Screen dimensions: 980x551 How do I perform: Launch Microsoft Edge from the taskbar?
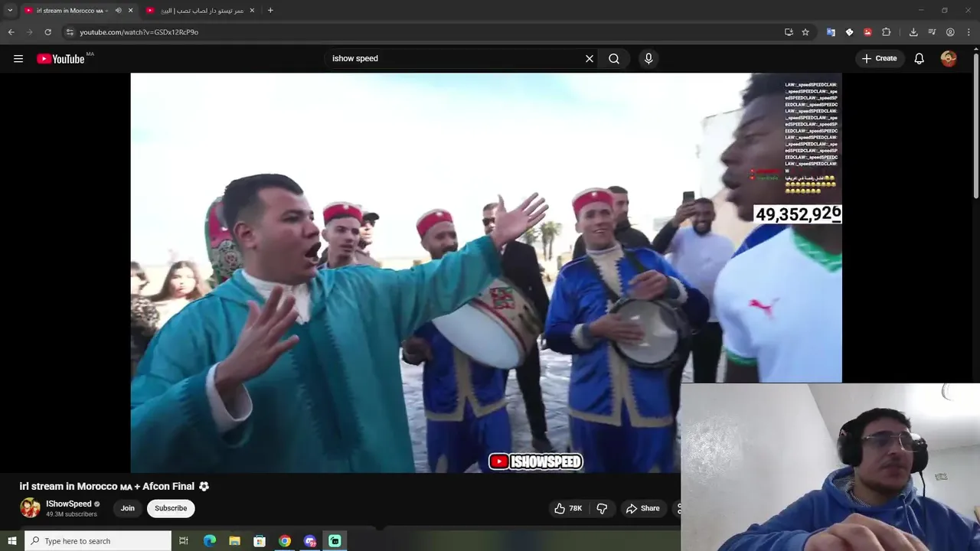click(210, 541)
